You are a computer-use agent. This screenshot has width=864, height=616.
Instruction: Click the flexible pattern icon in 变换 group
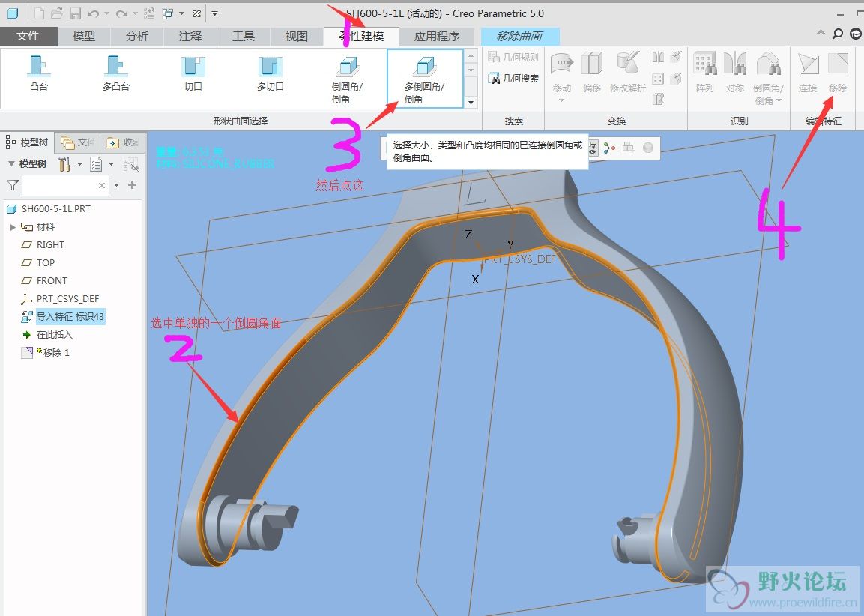coord(658,78)
